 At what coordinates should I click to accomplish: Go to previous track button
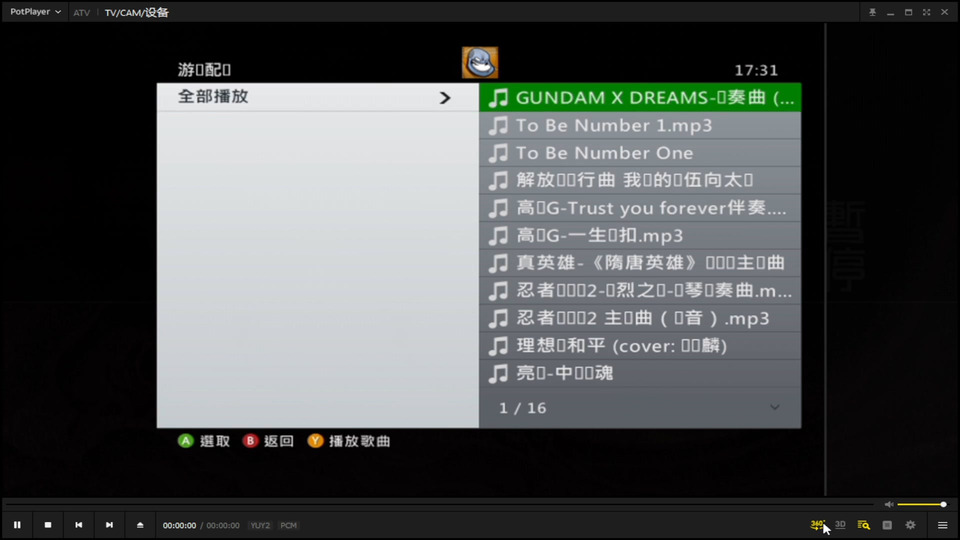tap(78, 525)
